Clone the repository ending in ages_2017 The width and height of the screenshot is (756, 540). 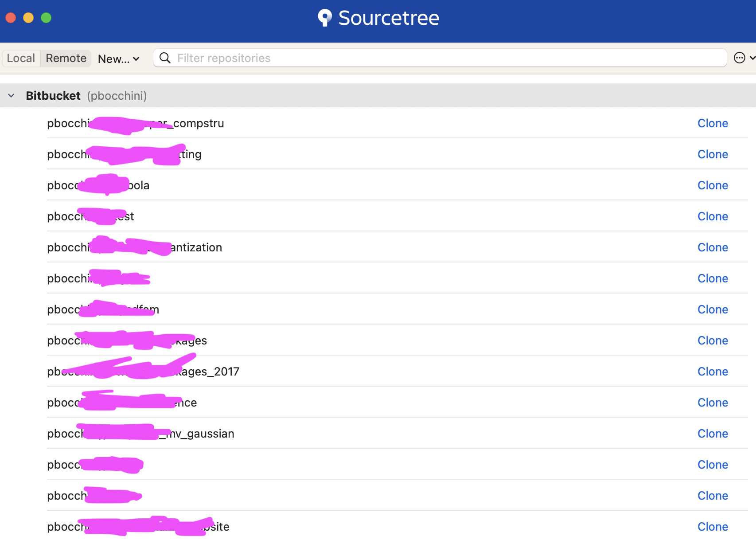click(713, 372)
